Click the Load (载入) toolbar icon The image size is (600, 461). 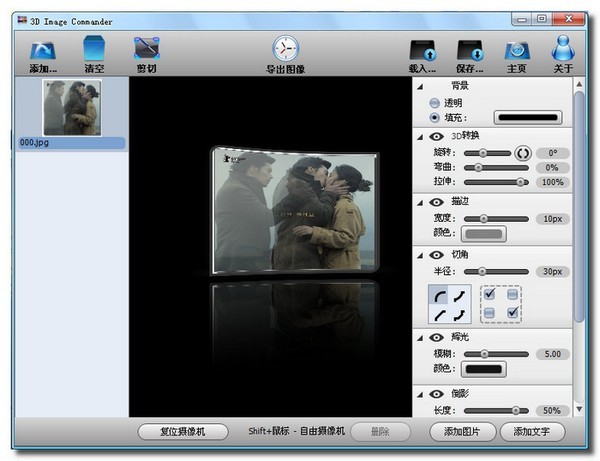pos(423,49)
